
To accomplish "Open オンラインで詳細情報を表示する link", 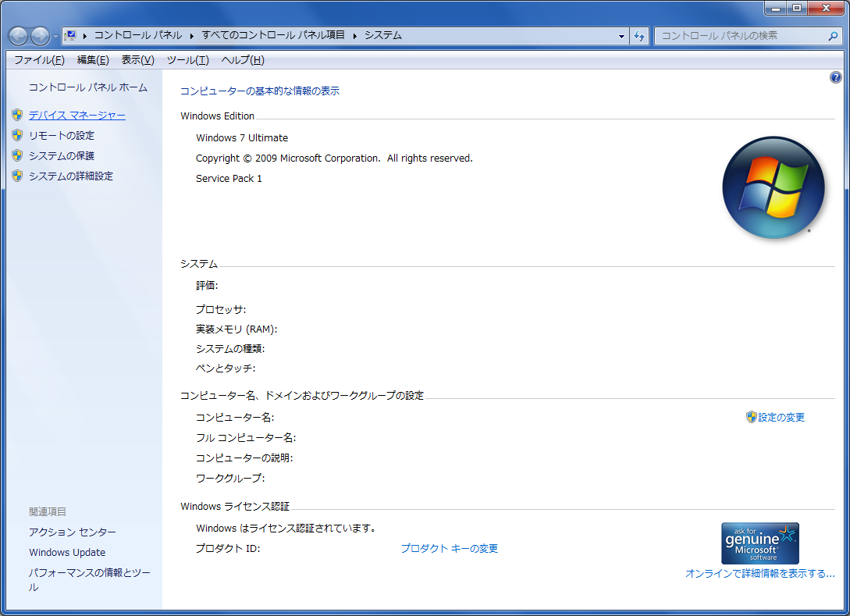I will (760, 574).
